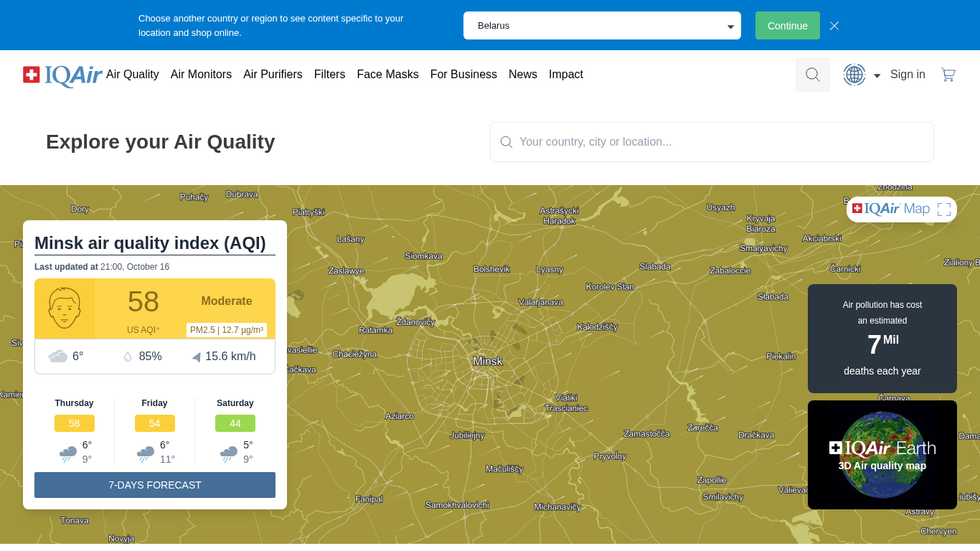Click Saturday's AQI 44 green badge
The height and width of the screenshot is (551, 980).
tap(235, 423)
